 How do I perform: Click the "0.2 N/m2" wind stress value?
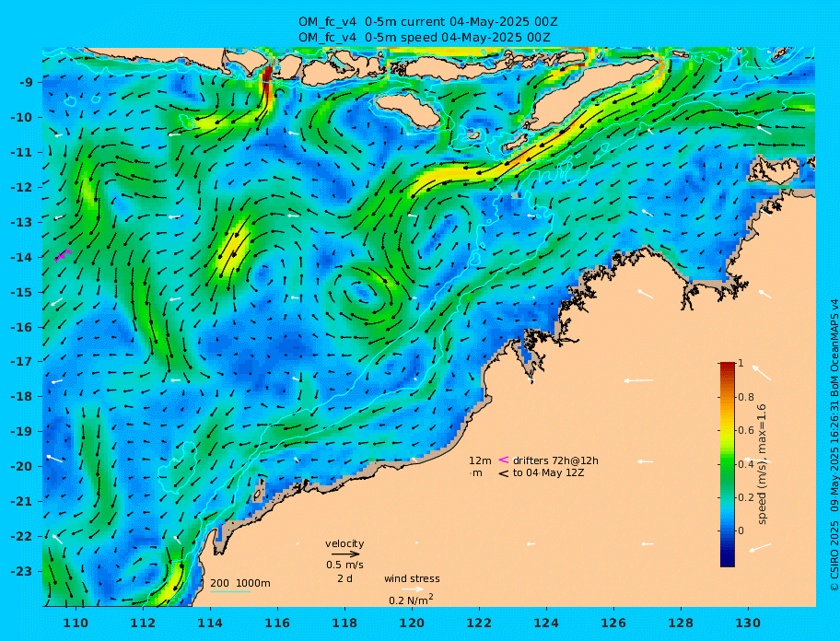tap(411, 600)
